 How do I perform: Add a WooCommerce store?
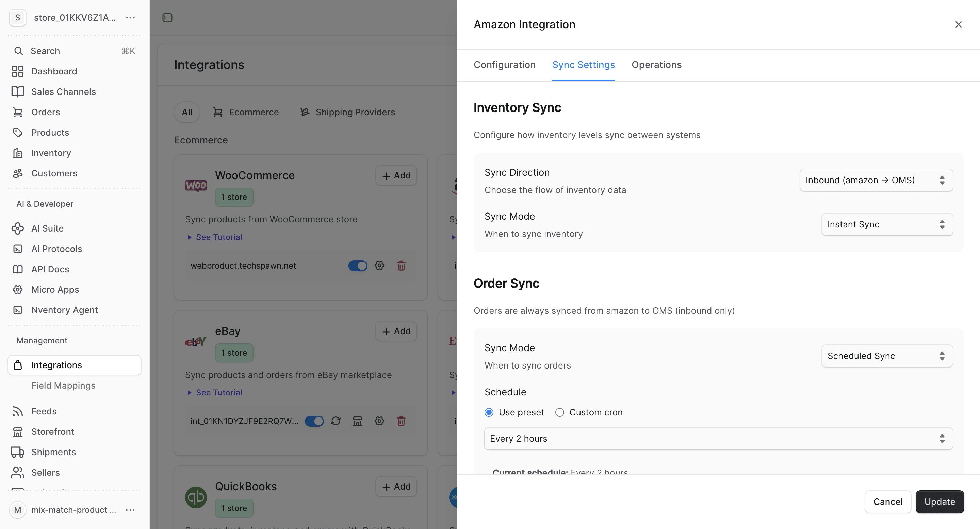click(x=396, y=175)
